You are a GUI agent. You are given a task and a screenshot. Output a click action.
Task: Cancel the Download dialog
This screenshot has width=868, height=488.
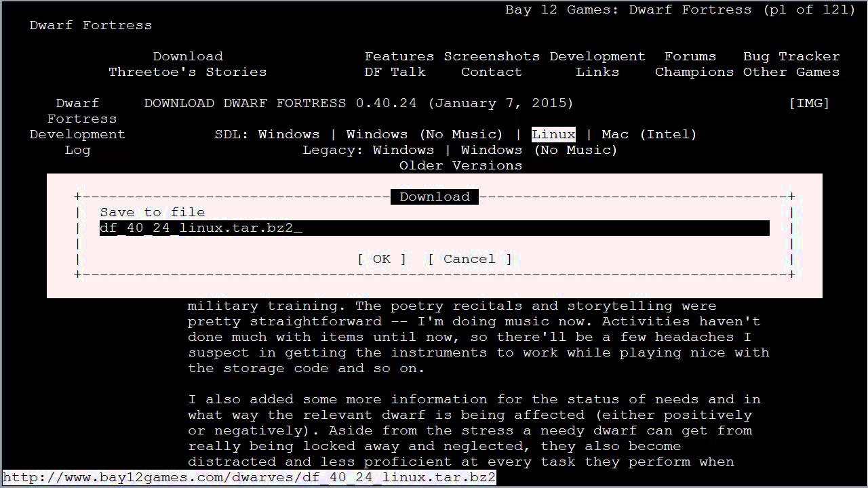[x=469, y=259]
